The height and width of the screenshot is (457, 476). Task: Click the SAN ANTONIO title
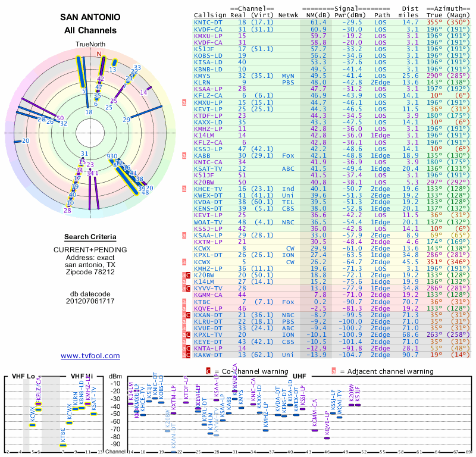[90, 17]
